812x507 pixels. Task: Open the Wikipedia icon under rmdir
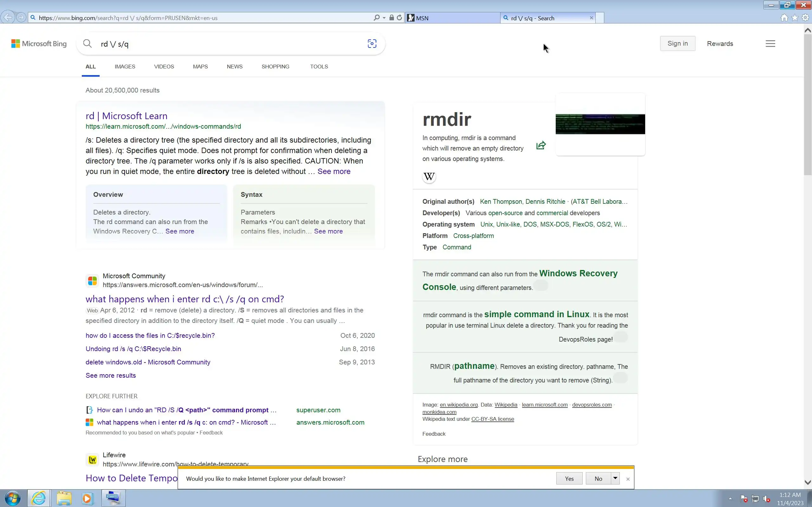429,176
